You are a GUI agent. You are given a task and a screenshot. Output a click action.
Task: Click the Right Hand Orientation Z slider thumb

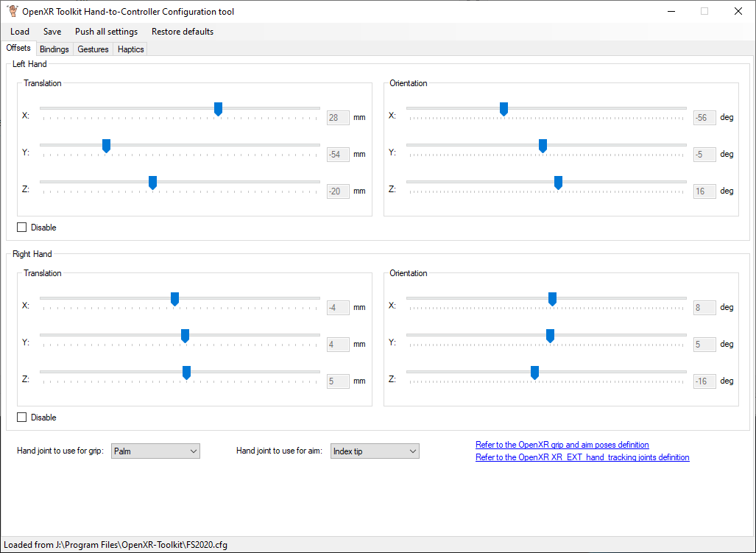tap(534, 373)
